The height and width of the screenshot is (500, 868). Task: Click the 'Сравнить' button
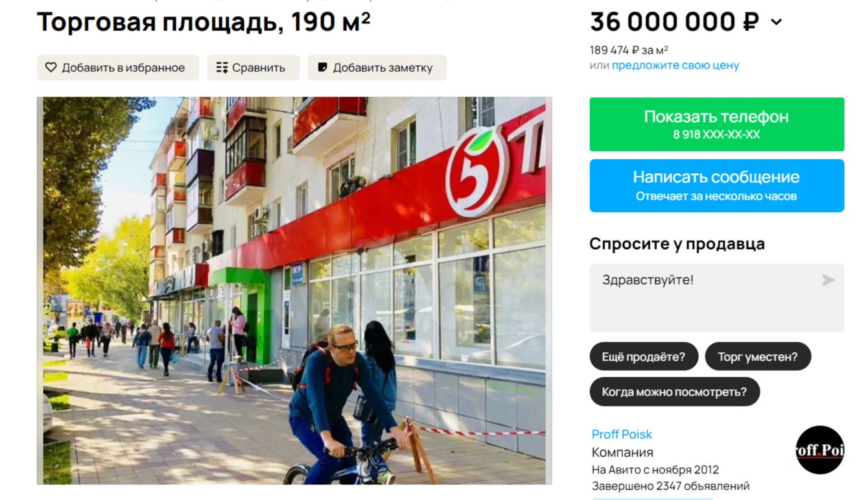(x=253, y=67)
